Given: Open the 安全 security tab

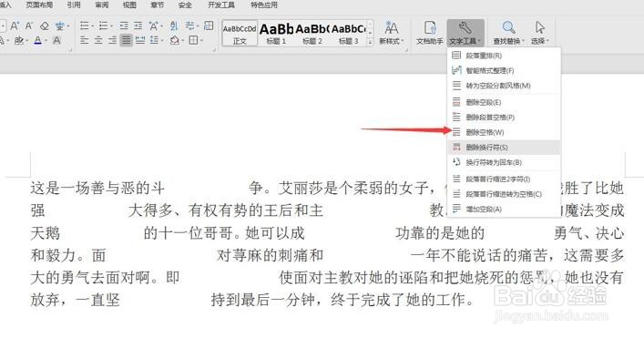Looking at the screenshot, I should (x=185, y=5).
